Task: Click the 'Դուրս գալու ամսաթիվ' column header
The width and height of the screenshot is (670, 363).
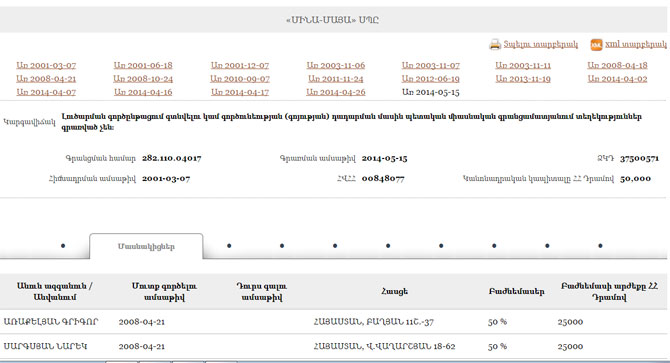Action: pos(262,291)
